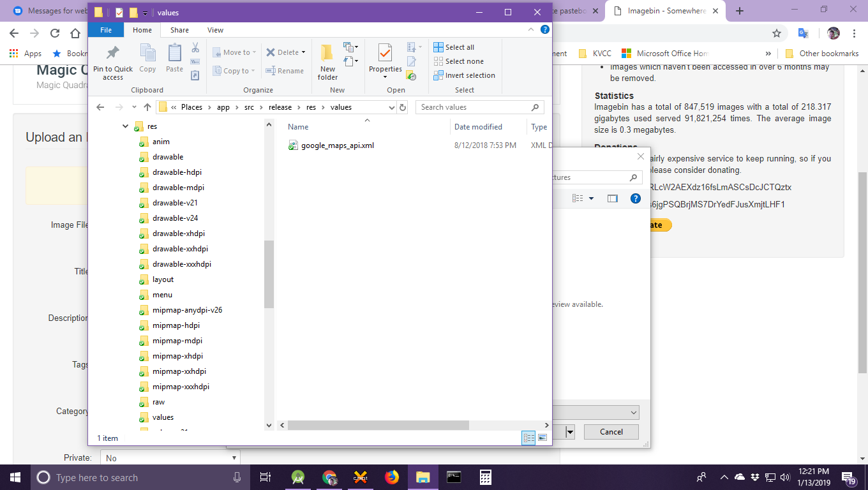868x490 pixels.
Task: Click file dialog Help icon
Action: [x=636, y=198]
